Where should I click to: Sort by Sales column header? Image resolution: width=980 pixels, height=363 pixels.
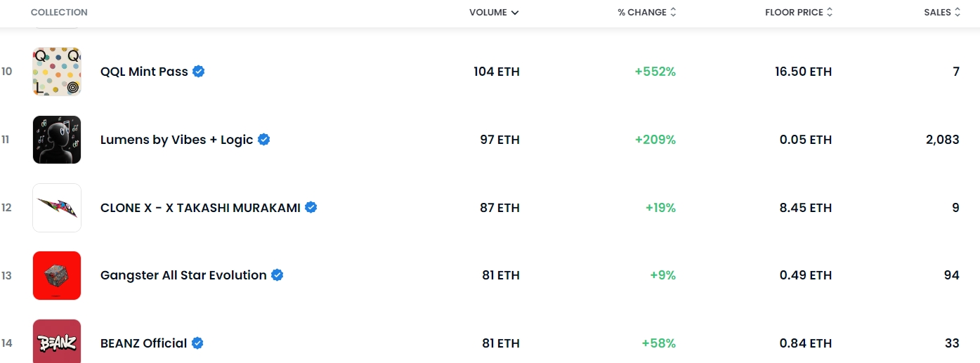pos(941,13)
